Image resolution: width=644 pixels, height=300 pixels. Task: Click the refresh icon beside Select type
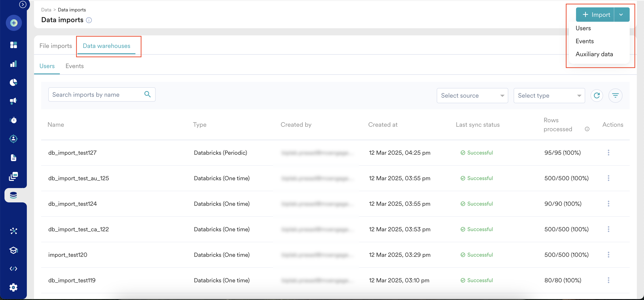597,95
